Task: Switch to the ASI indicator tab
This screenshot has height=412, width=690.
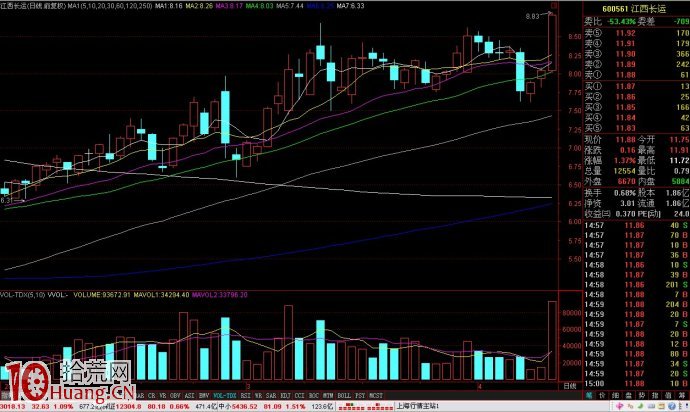Action: [190, 396]
